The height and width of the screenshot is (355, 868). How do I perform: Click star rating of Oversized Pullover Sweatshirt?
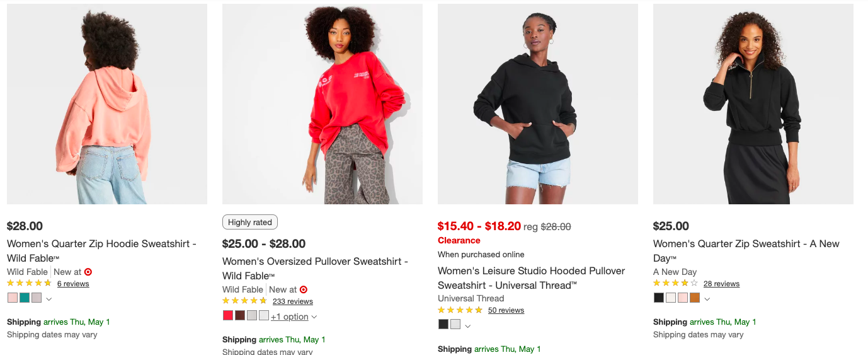[x=244, y=301]
